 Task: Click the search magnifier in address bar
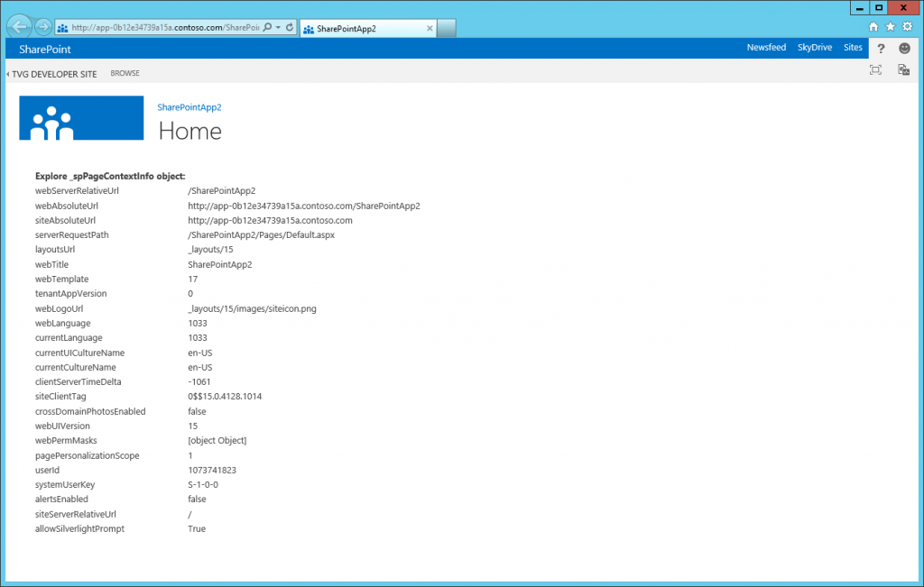267,27
